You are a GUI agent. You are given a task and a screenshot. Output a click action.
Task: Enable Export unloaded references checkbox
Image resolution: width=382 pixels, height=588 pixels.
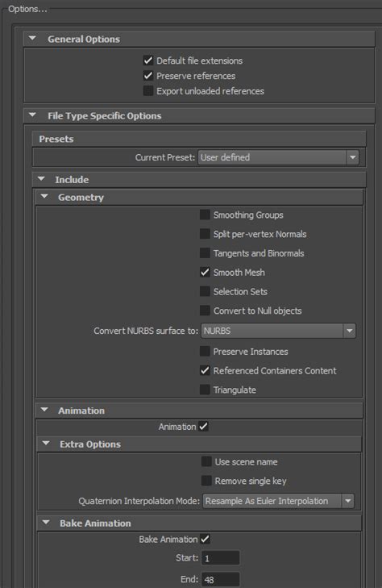[148, 91]
